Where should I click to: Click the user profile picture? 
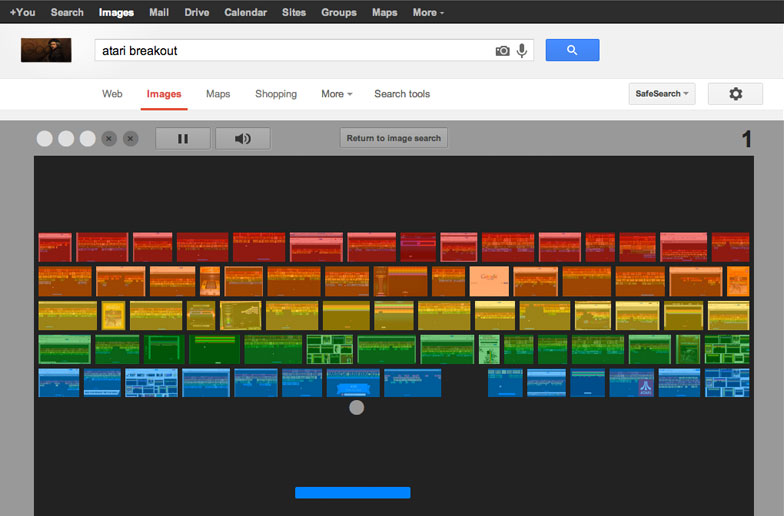pyautogui.click(x=46, y=50)
